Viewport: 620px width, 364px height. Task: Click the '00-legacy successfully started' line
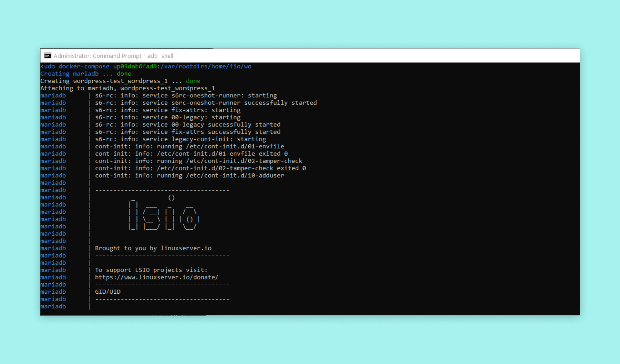coord(188,125)
